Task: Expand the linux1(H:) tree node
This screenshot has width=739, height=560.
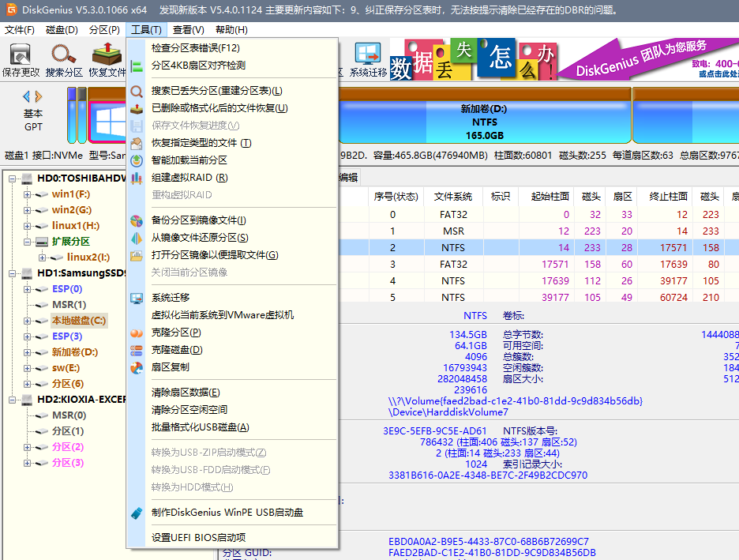Action: pyautogui.click(x=28, y=226)
